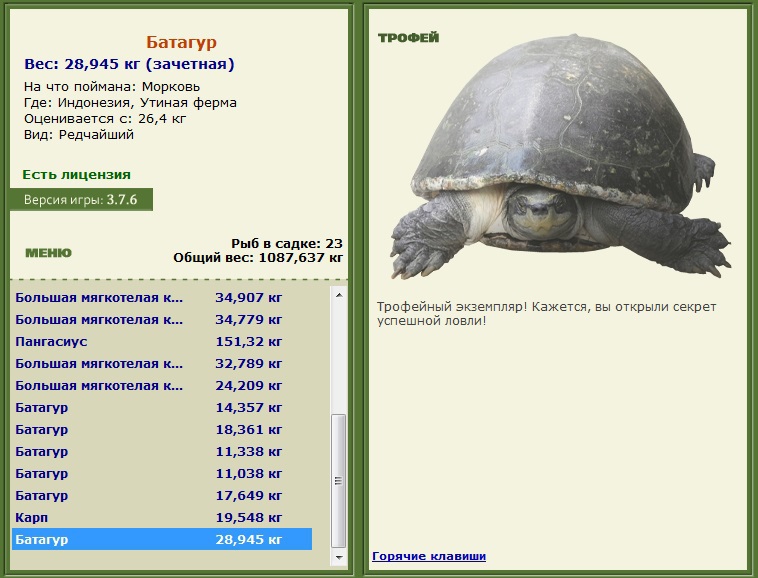Select the turtle weighing 34,907 кг
Viewport: 758px width, 578px height.
pyautogui.click(x=162, y=298)
